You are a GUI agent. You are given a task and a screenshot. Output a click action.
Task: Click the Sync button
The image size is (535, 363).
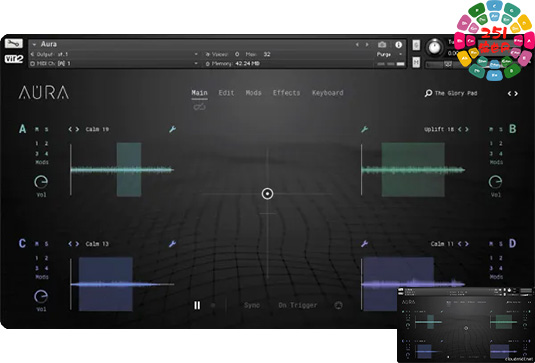pyautogui.click(x=252, y=305)
